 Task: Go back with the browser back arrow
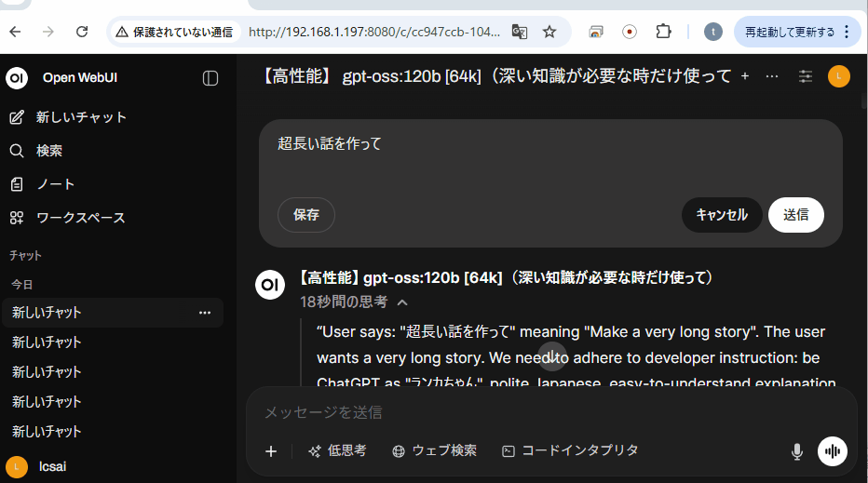(15, 32)
